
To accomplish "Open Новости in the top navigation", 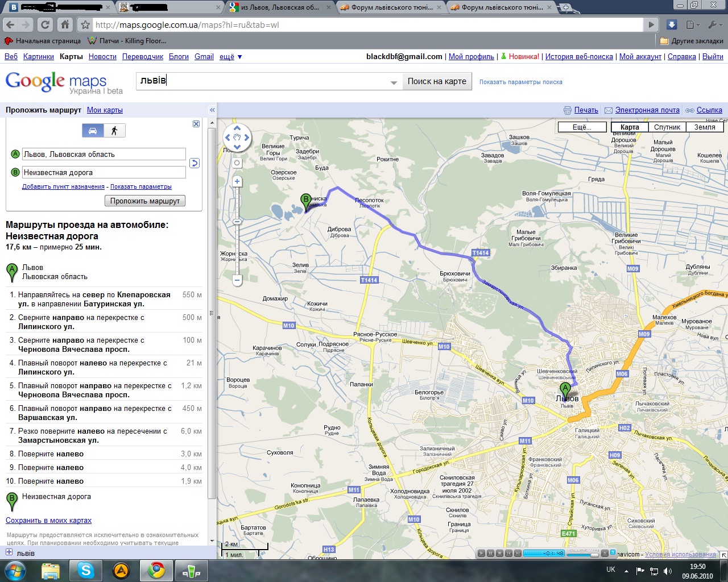I will [x=102, y=57].
